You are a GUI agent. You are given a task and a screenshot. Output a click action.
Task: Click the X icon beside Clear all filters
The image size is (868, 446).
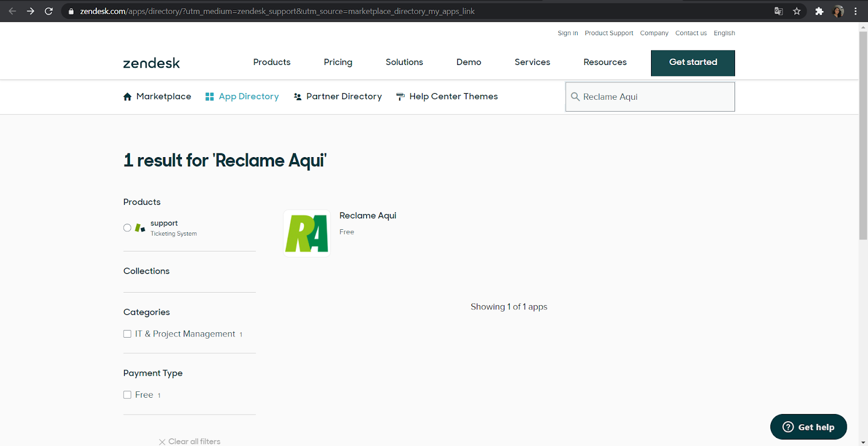[162, 442]
